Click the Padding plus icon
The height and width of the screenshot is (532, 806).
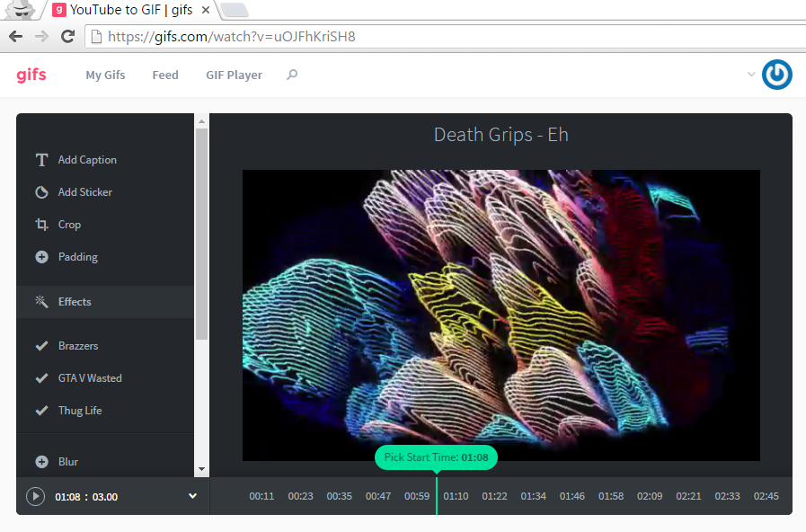(41, 257)
